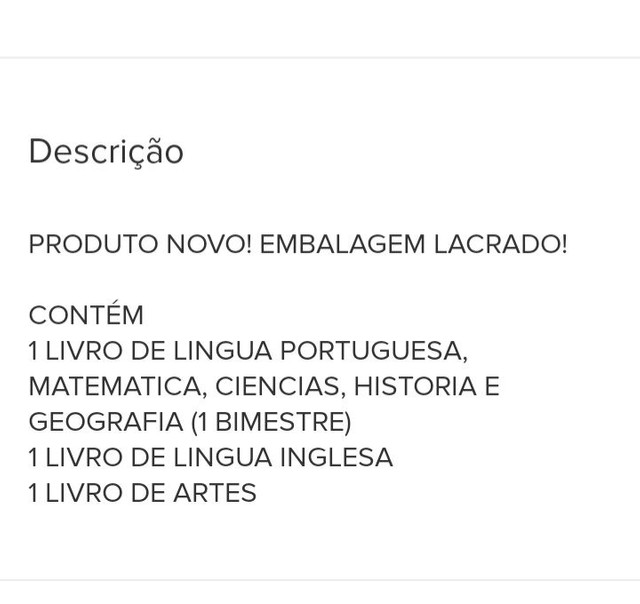Click the word HISTORIA
The width and height of the screenshot is (640, 604).
click(415, 386)
